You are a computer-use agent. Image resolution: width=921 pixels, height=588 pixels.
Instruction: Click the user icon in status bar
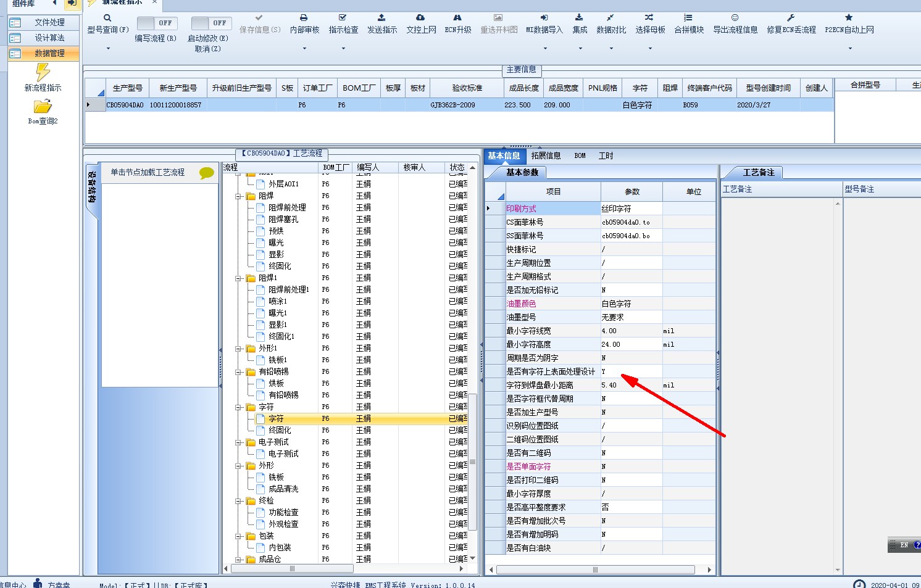[38, 584]
